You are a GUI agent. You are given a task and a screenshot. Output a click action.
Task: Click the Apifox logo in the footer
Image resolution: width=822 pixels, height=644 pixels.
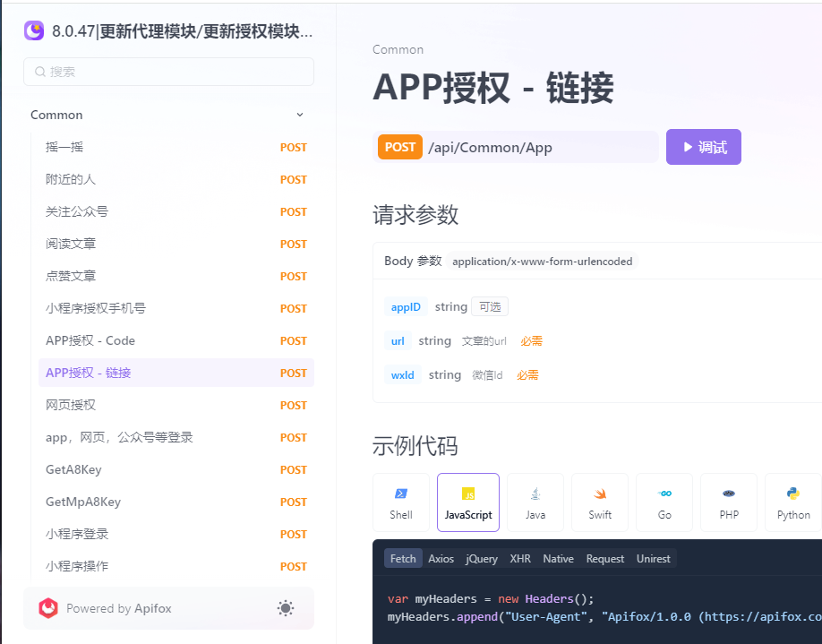pos(48,607)
